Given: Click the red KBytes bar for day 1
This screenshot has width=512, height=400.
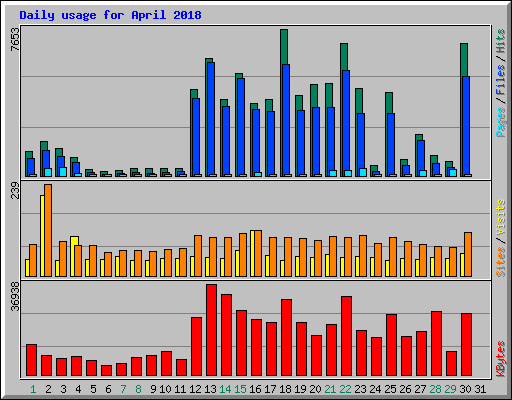Looking at the screenshot, I should (31, 360).
